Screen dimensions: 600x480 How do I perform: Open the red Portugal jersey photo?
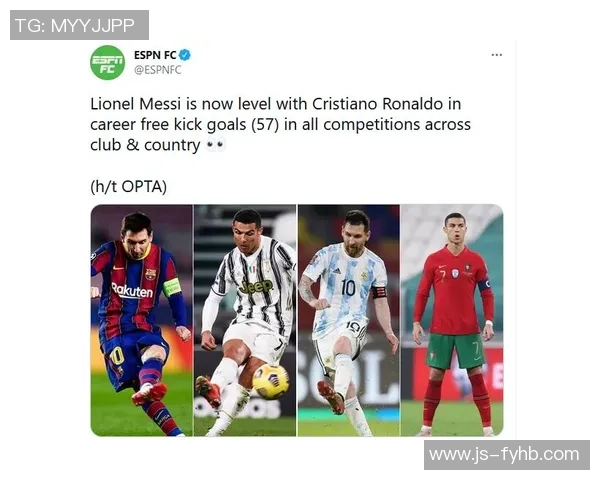[x=452, y=320]
